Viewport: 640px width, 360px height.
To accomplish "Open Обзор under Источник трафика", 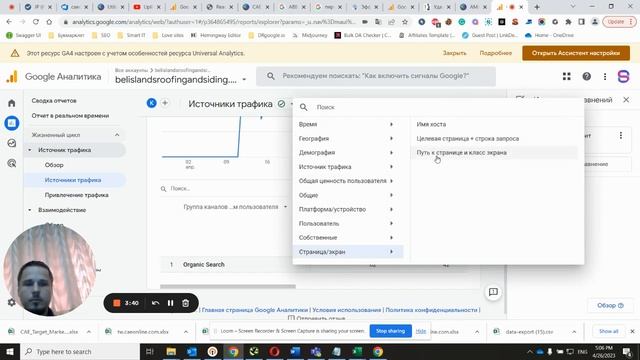I will 54,165.
